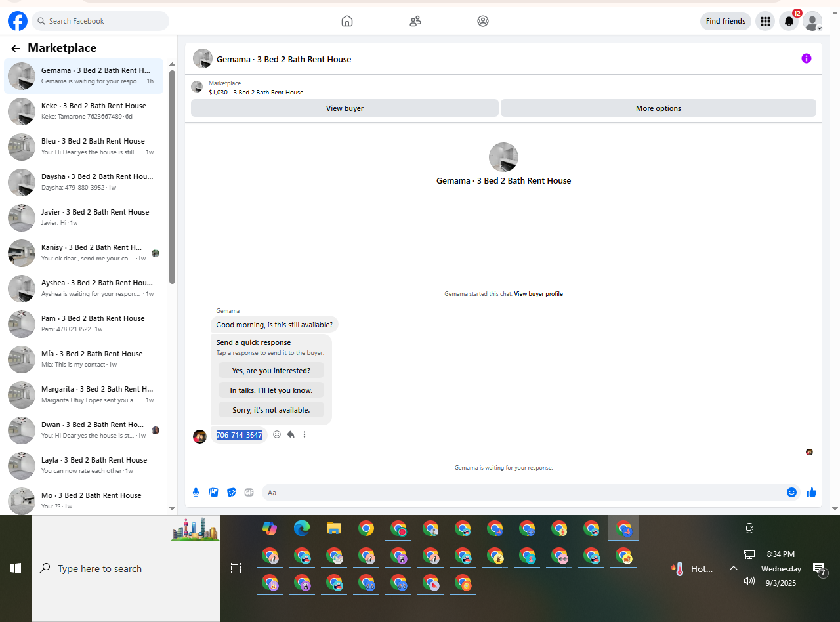
Task: Click the '$1,030 - 3 Bed 2 Bath Rent House' listing text
Action: [256, 93]
